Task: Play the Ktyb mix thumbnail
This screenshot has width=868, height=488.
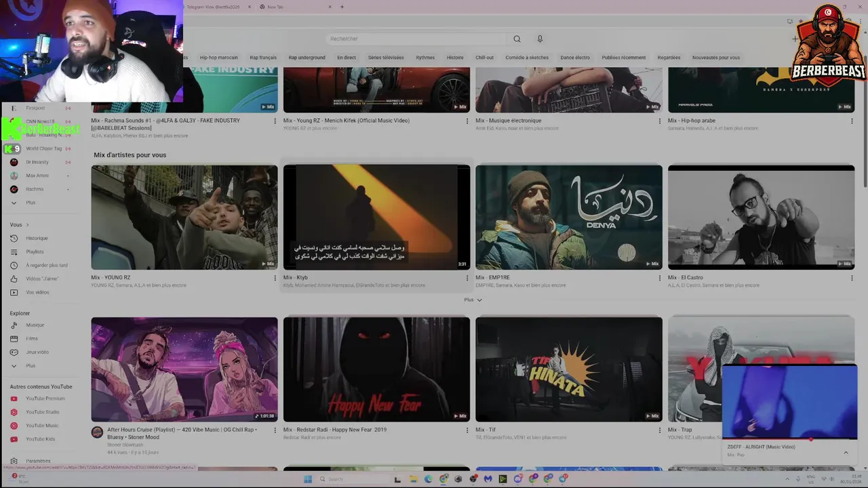Action: coord(376,217)
